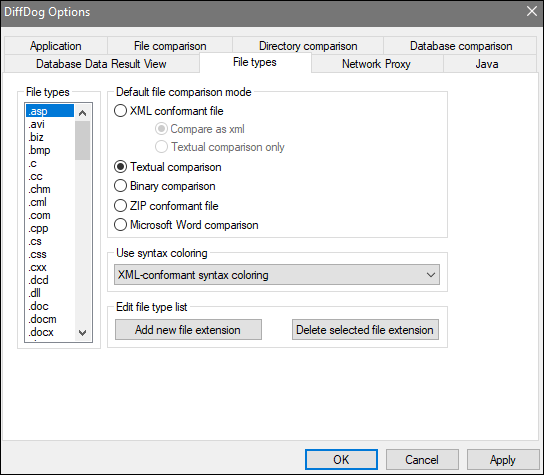Open Directory comparison tab

308,46
